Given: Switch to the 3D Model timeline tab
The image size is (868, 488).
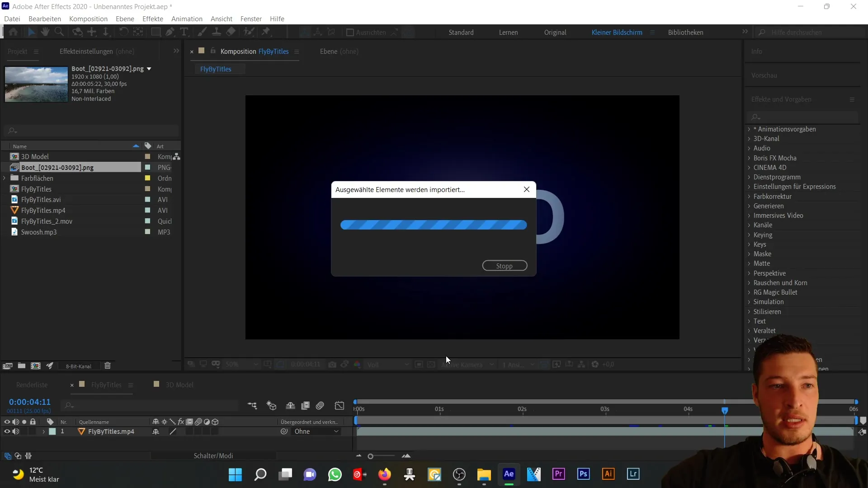Looking at the screenshot, I should coord(179,385).
